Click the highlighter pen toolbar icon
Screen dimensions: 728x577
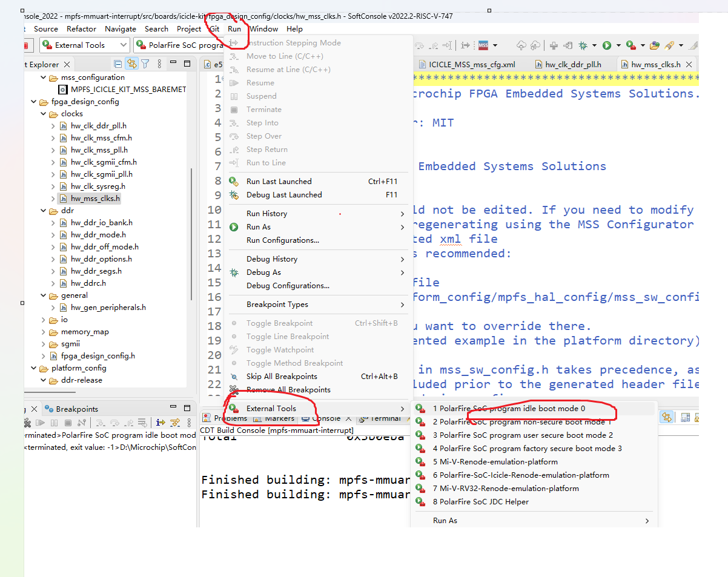click(669, 45)
